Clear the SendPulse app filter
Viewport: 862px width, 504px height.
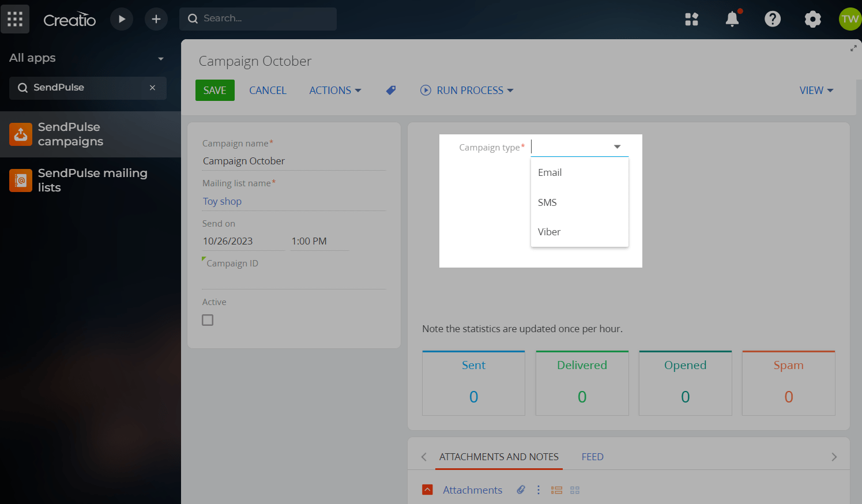(152, 88)
